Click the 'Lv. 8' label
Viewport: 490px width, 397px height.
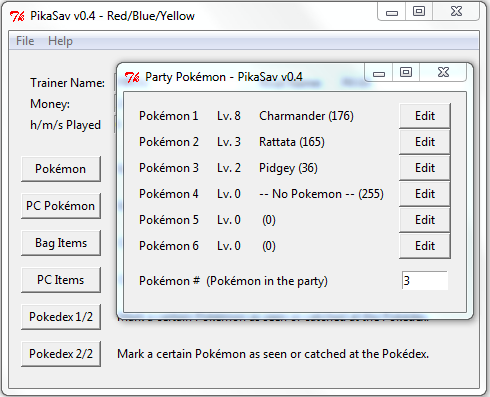pos(229,116)
